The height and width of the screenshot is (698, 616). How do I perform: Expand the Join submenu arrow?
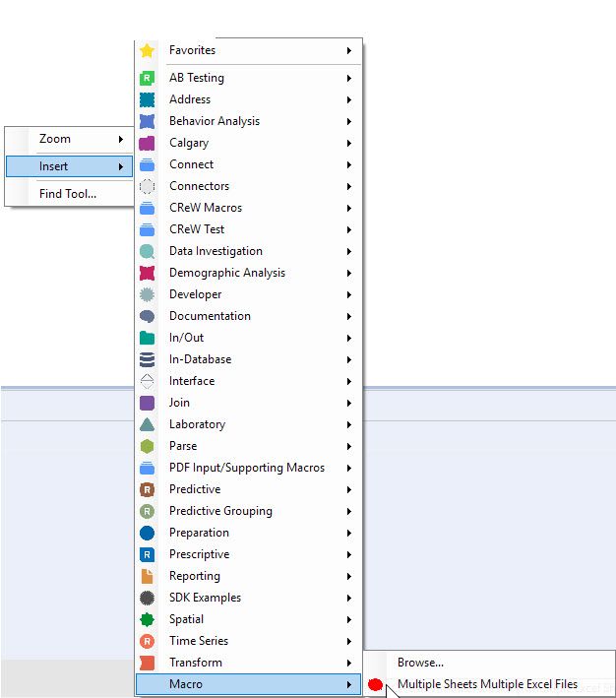click(x=349, y=404)
